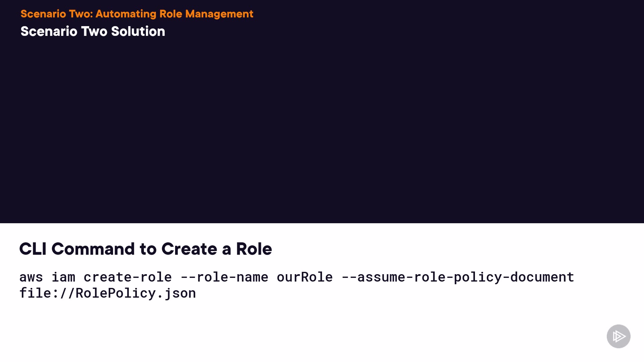Click the word Command in the heading
644x362 pixels.
coord(93,249)
